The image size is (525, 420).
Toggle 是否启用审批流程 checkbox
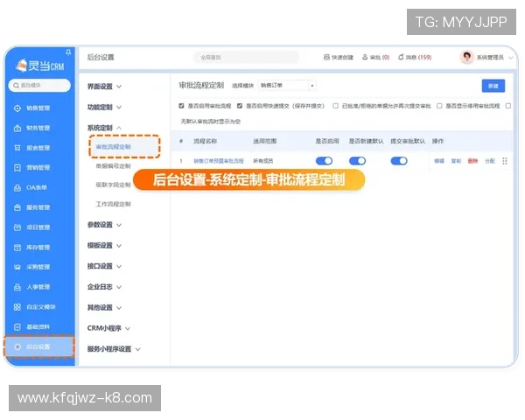pos(181,106)
